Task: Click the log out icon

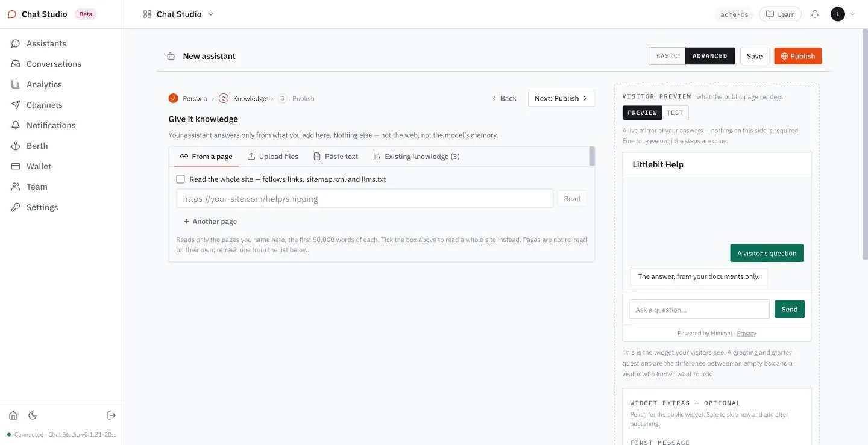Action: [x=112, y=415]
